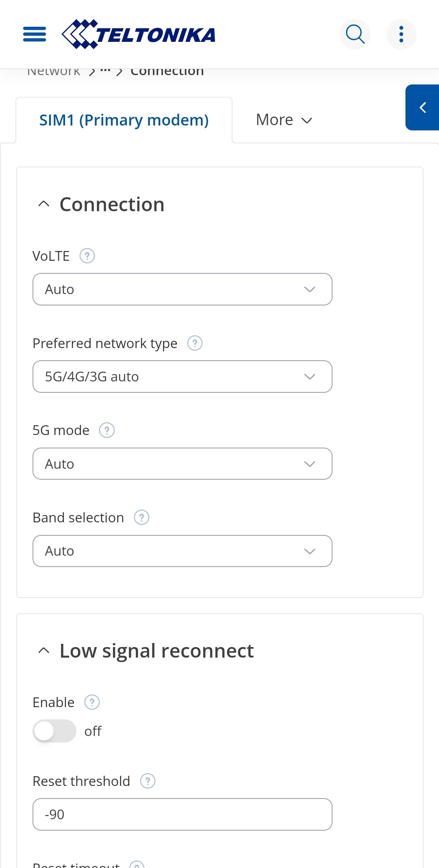Show help for 5G mode
Screen dimensions: 439x868
pos(107,430)
